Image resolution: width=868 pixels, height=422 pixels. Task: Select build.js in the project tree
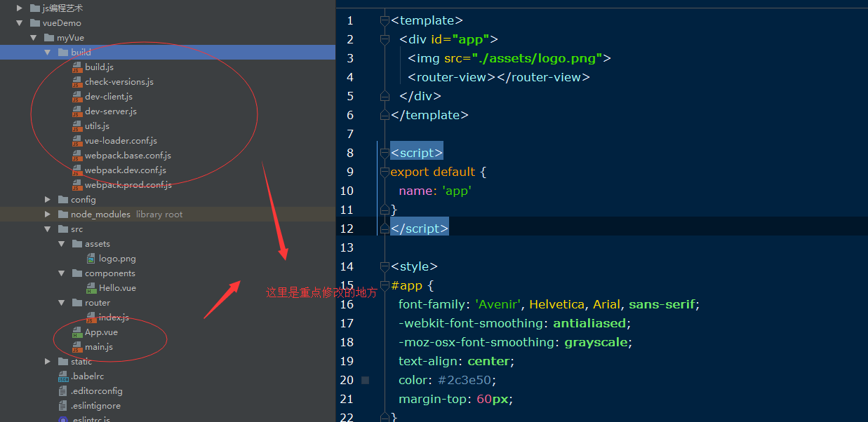[x=99, y=67]
